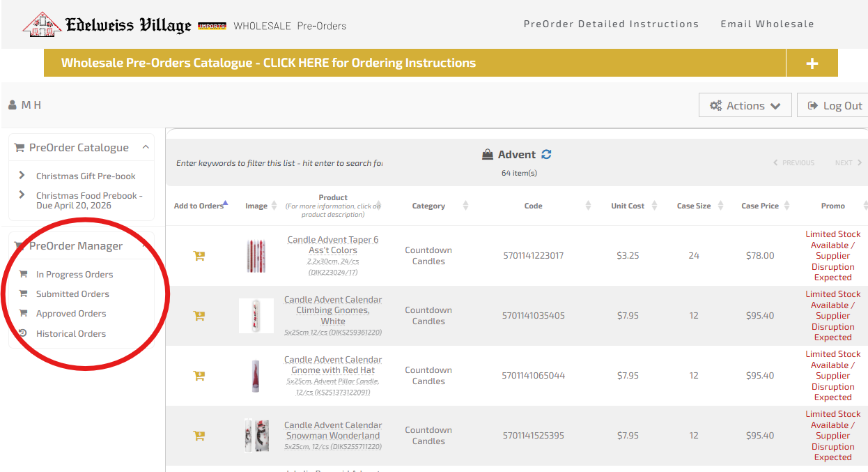The width and height of the screenshot is (868, 472).
Task: Refresh the Advent list
Action: click(546, 155)
